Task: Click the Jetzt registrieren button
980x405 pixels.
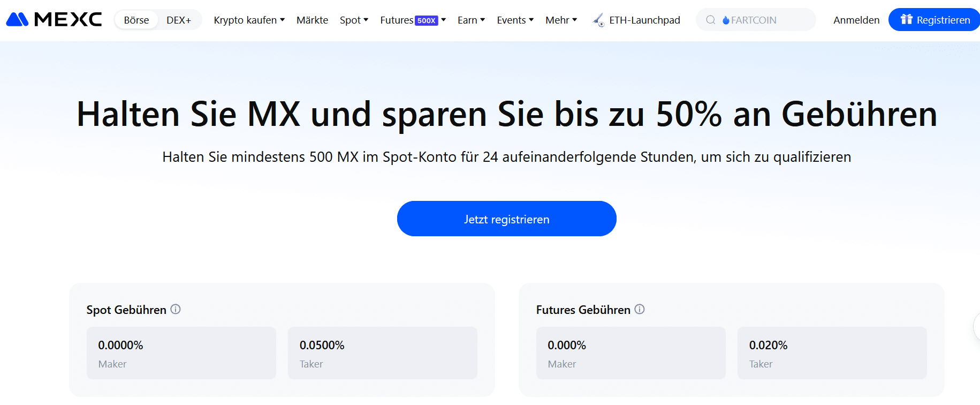Action: click(x=507, y=219)
